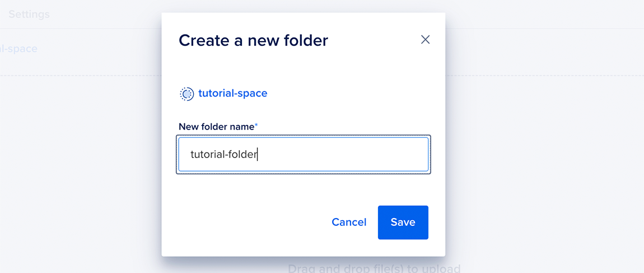Viewport: 644px width, 273px height.
Task: Select the dimmed space breadcrumb link in background
Action: point(18,49)
